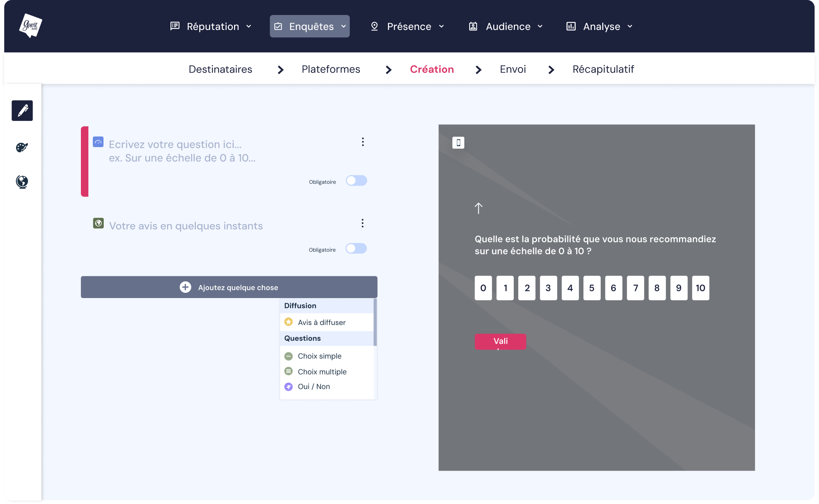Choose rating 2 in preview
This screenshot has width=819, height=504.
527,288
